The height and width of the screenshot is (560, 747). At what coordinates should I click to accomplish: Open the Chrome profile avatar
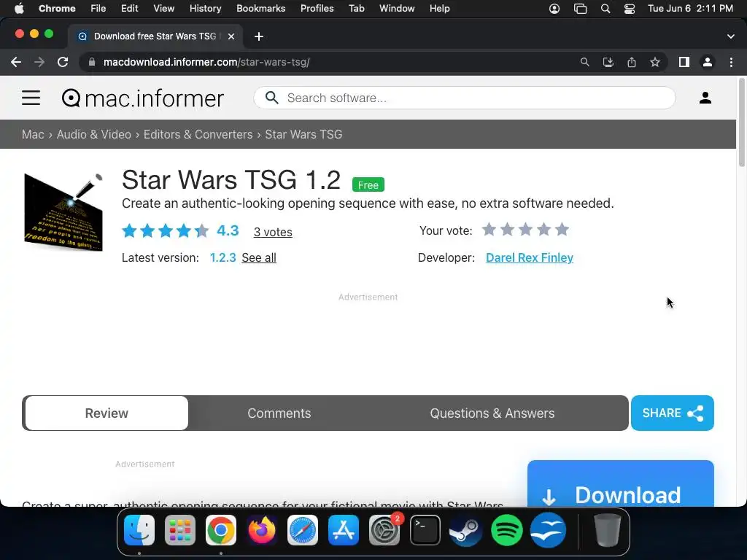pyautogui.click(x=708, y=63)
